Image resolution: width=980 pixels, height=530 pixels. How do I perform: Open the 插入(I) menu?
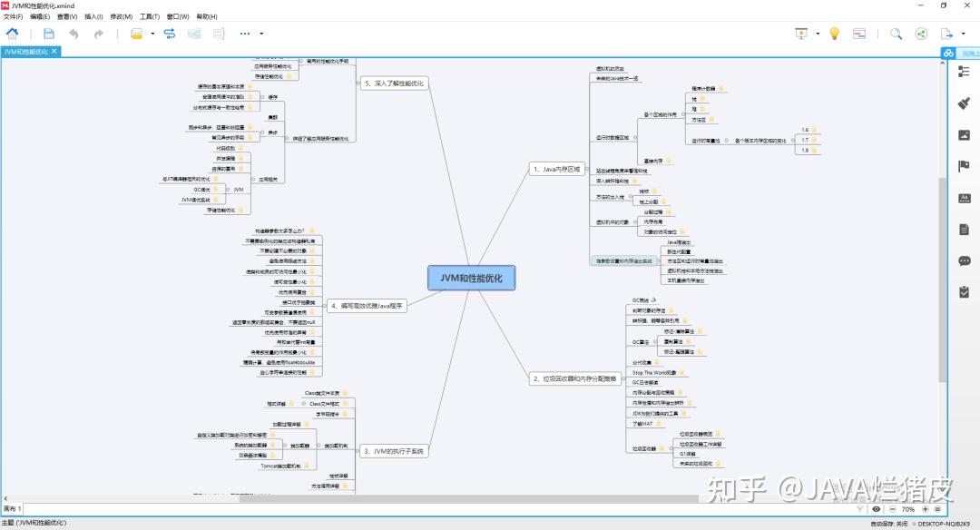click(93, 17)
